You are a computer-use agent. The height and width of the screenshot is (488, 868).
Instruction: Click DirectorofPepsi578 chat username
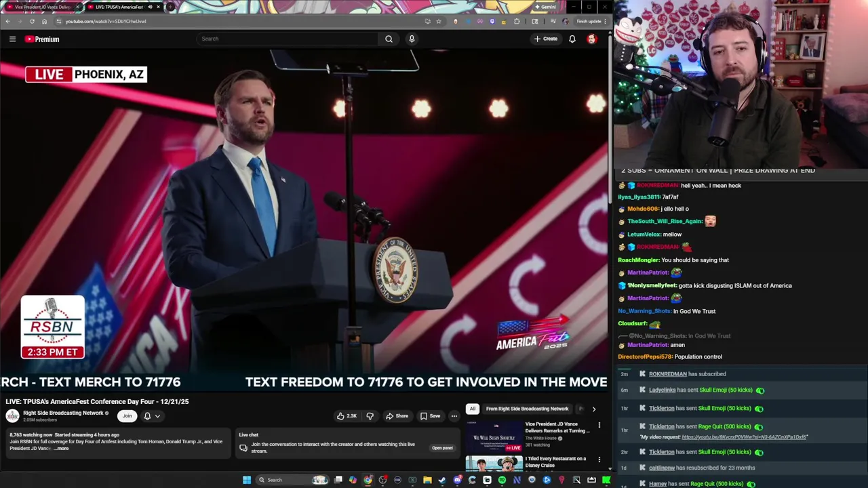point(645,357)
